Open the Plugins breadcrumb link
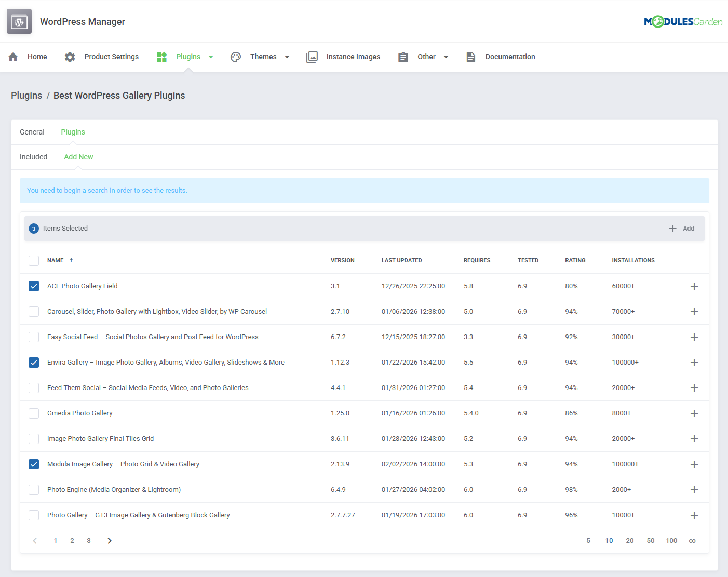Viewport: 728px width, 577px height. [26, 95]
